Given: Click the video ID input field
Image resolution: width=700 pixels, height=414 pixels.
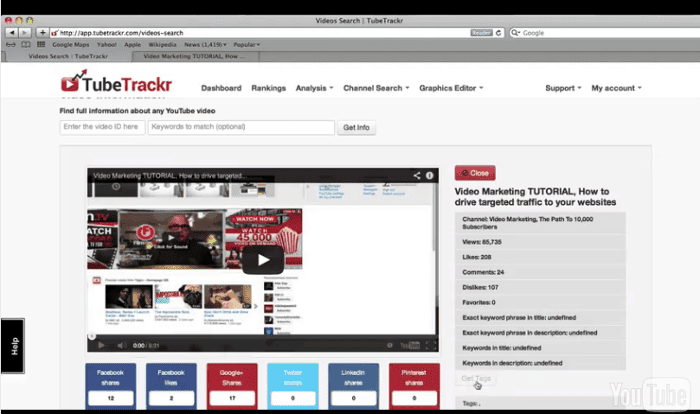Looking at the screenshot, I should (102, 127).
